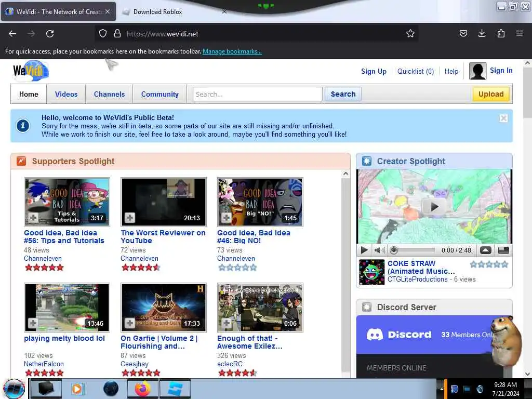Go back with browser back arrow
The height and width of the screenshot is (399, 532).
point(12,34)
